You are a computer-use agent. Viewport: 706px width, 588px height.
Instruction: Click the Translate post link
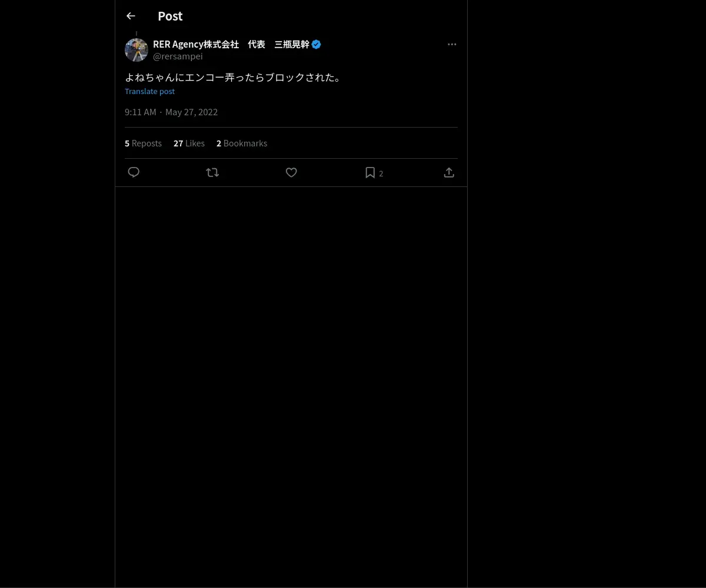[x=149, y=91]
